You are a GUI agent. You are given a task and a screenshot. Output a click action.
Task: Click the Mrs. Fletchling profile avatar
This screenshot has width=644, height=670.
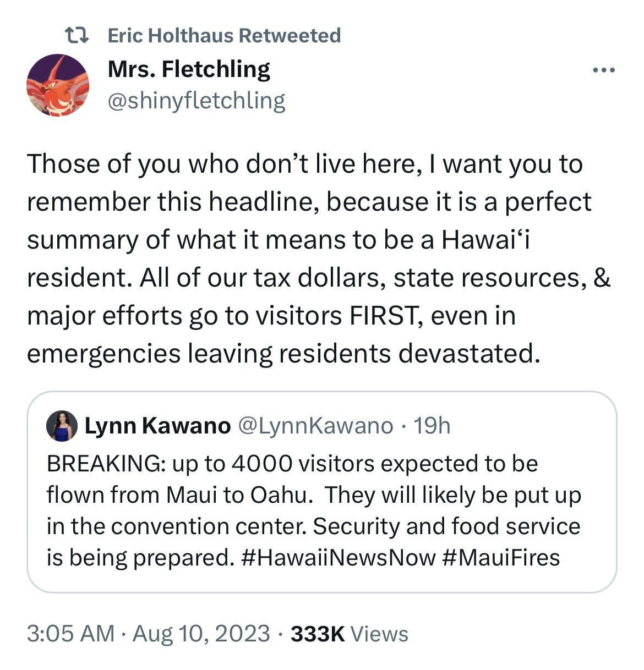pyautogui.click(x=58, y=85)
